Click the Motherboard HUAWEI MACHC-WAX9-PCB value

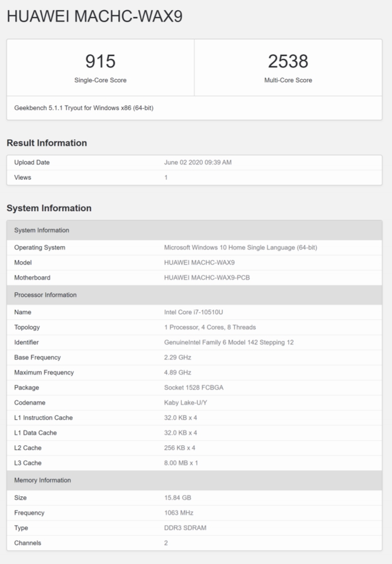[x=207, y=278]
